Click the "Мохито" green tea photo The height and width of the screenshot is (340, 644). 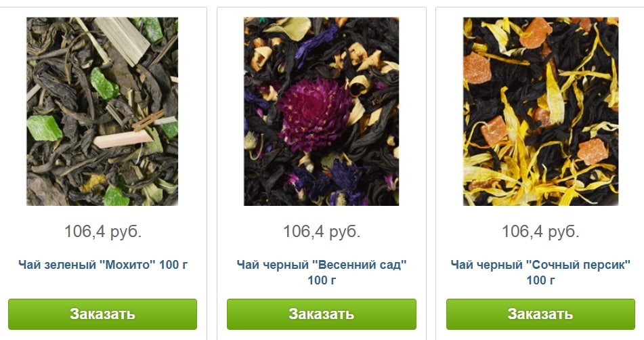click(102, 111)
